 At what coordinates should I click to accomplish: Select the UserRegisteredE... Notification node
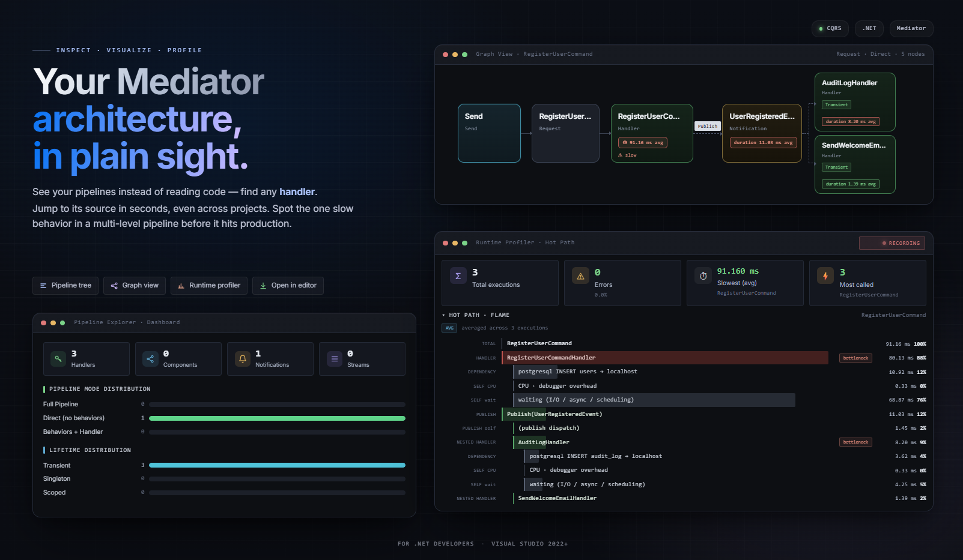coord(762,133)
